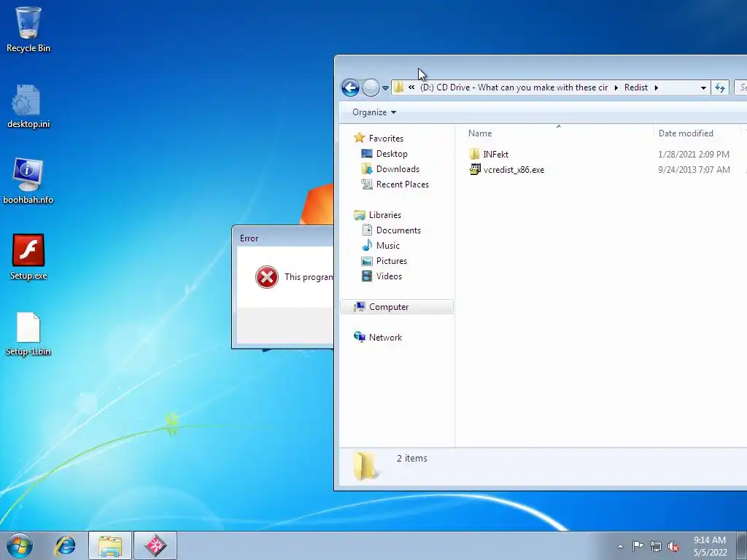
Task: Open the Organize menu
Action: tap(374, 112)
